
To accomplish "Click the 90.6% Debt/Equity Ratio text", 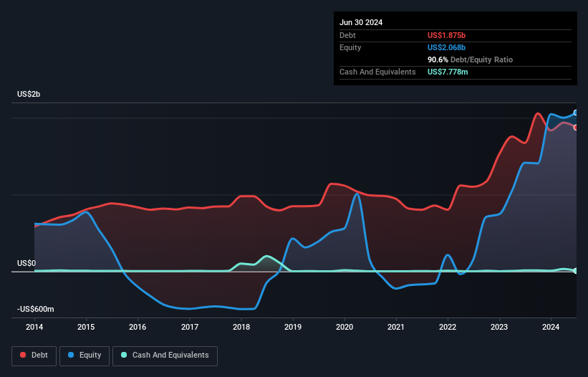I will pyautogui.click(x=470, y=59).
